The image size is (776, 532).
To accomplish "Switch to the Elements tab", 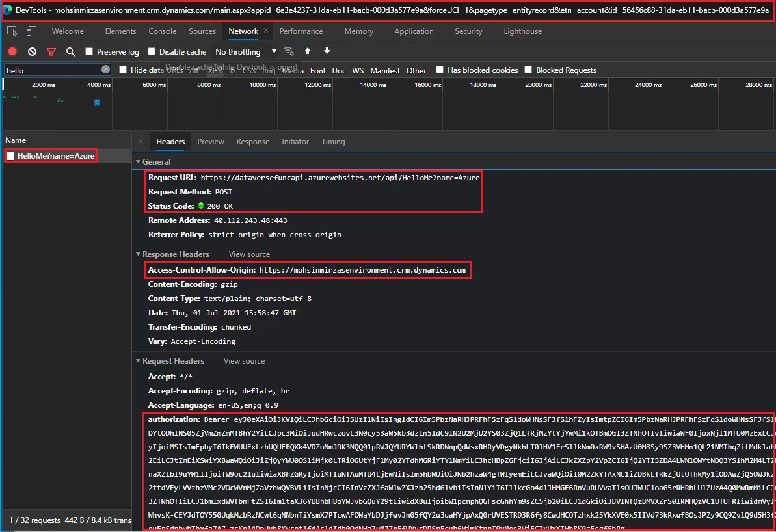I will [120, 31].
